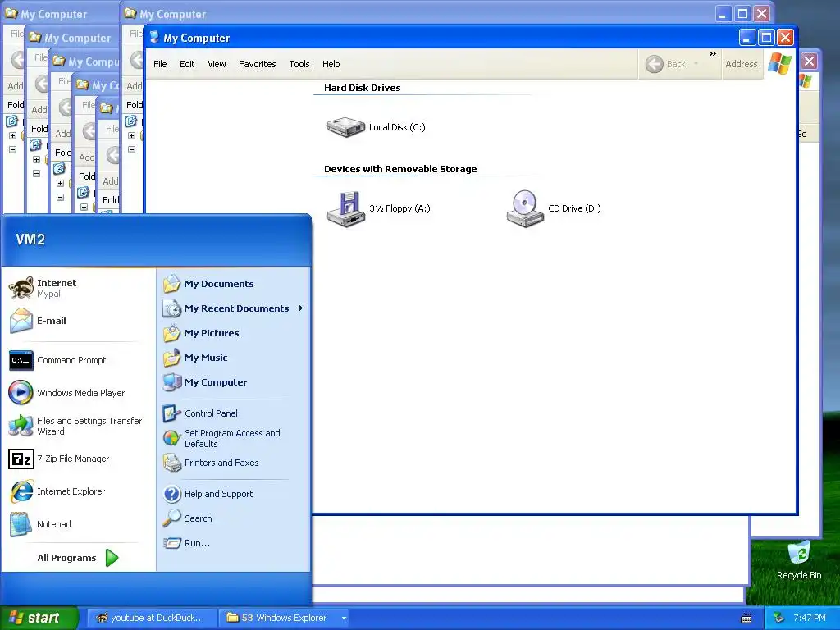Open Local Disk (C:) drive icon
The width and height of the screenshot is (840, 630).
tap(346, 127)
